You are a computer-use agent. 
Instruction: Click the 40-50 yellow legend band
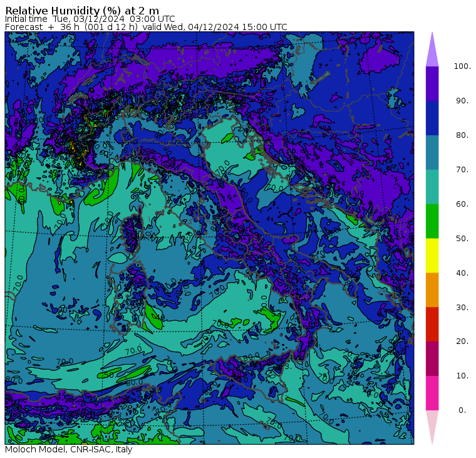coord(432,256)
